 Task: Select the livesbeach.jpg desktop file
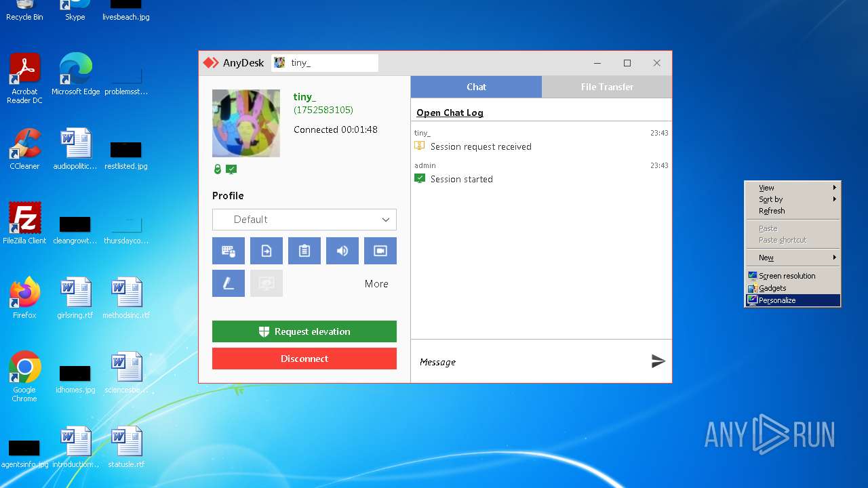point(126,11)
